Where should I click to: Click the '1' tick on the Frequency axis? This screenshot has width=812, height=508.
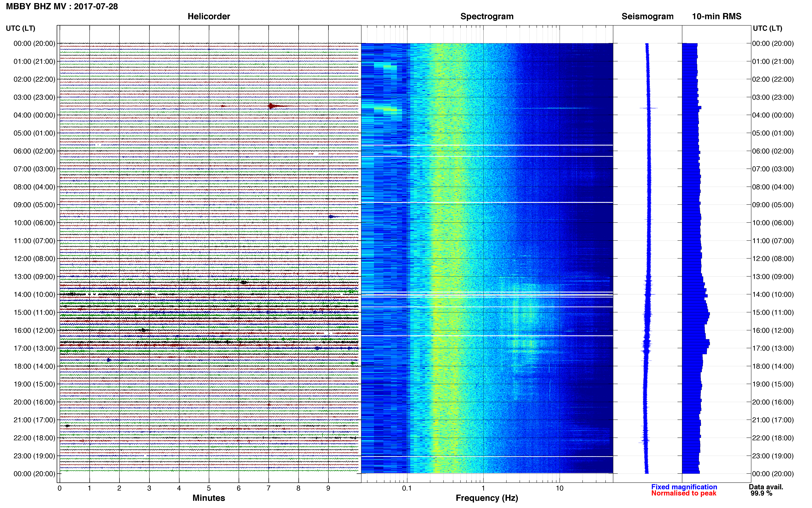(x=483, y=488)
